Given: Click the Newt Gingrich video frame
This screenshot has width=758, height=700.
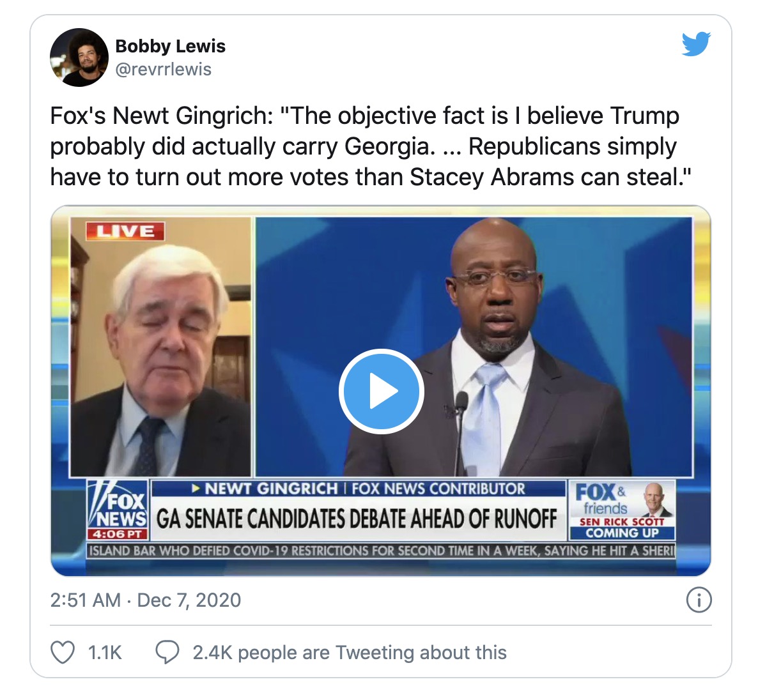Looking at the screenshot, I should pyautogui.click(x=161, y=346).
